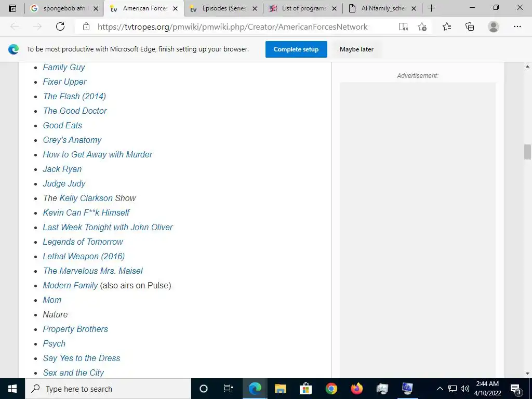Screen dimensions: 532x399
Task: Open Say Yes to the Dress link
Action: pos(82,358)
